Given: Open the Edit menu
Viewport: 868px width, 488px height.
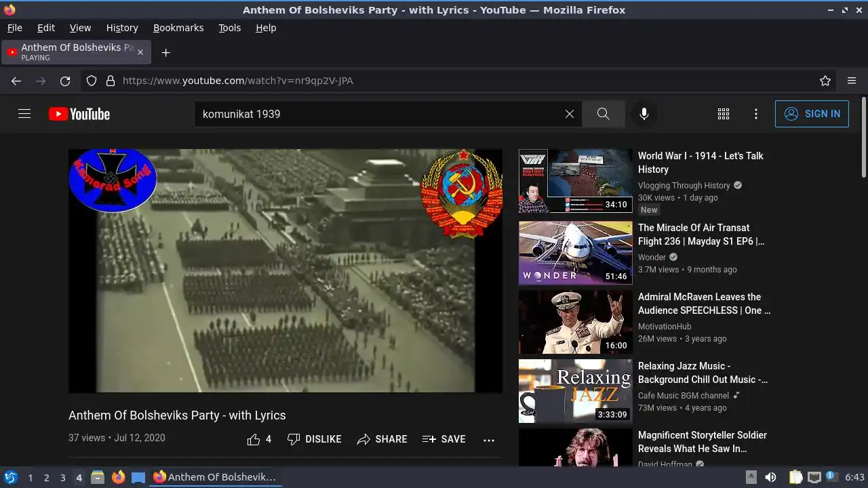Looking at the screenshot, I should click(x=46, y=28).
